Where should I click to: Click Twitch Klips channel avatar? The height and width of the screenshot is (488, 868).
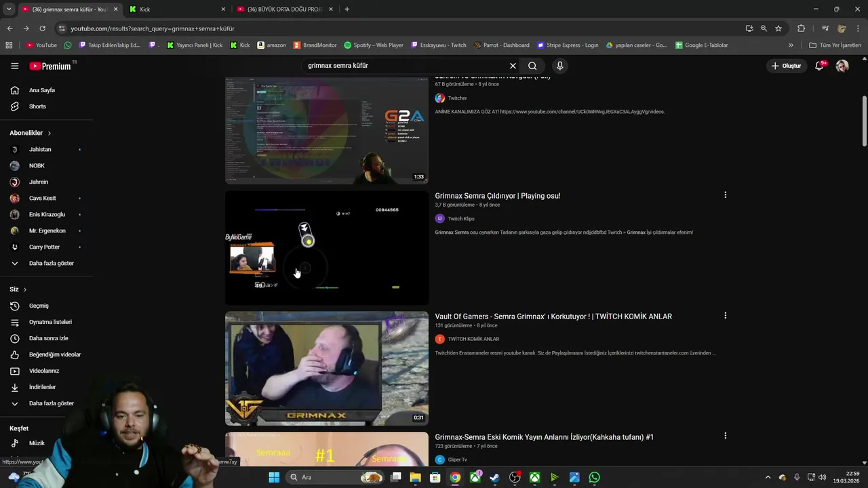click(439, 219)
